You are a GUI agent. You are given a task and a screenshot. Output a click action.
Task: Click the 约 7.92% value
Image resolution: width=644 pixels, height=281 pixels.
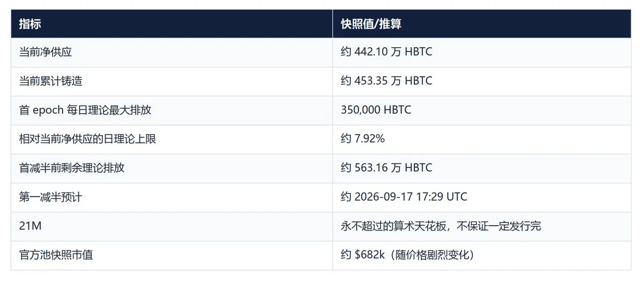tap(363, 139)
